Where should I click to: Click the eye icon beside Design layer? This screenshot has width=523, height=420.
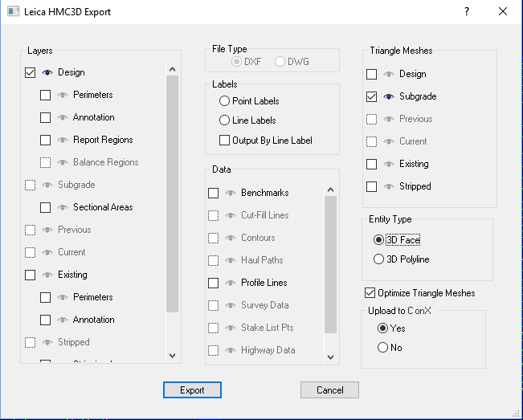47,72
